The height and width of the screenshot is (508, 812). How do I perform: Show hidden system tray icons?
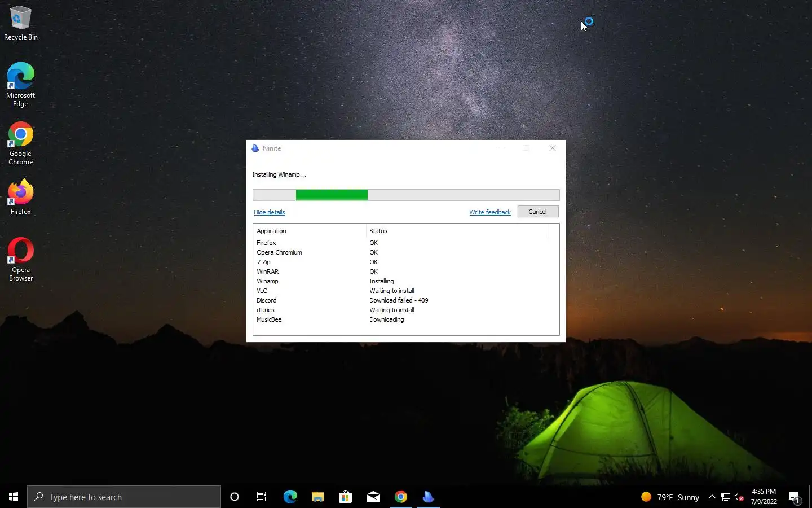[712, 497]
